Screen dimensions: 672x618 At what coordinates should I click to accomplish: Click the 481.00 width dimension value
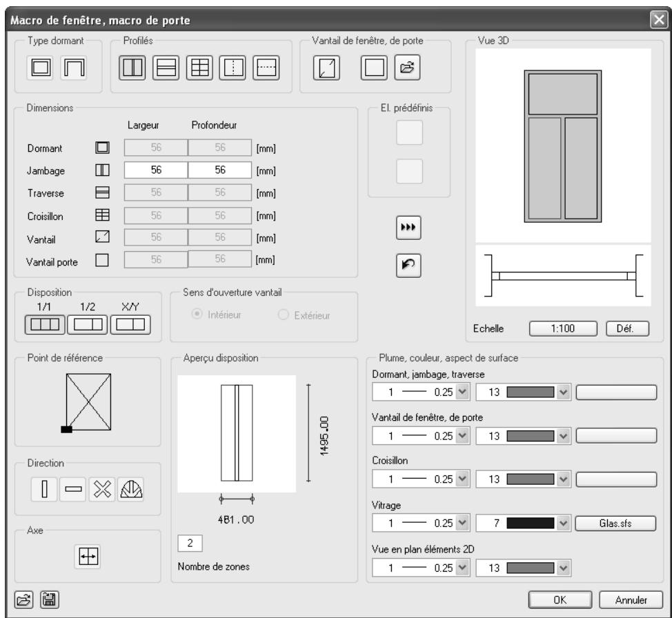coord(236,520)
